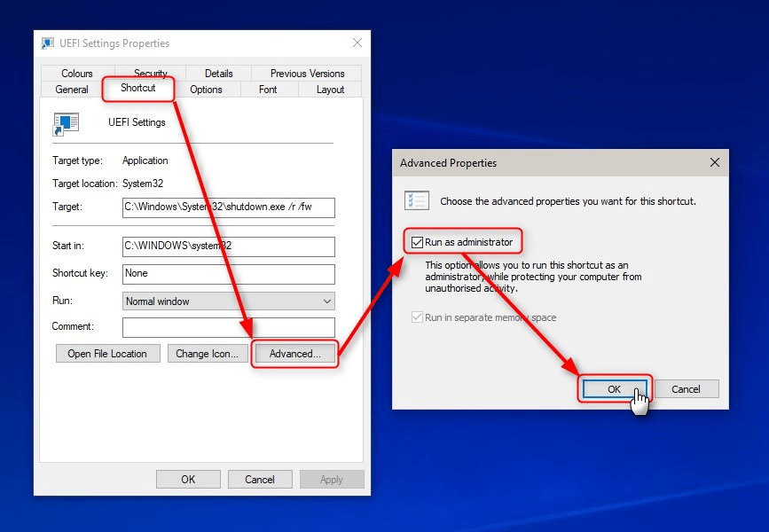The image size is (769, 532).
Task: Click the Open File Location button
Action: pyautogui.click(x=107, y=353)
